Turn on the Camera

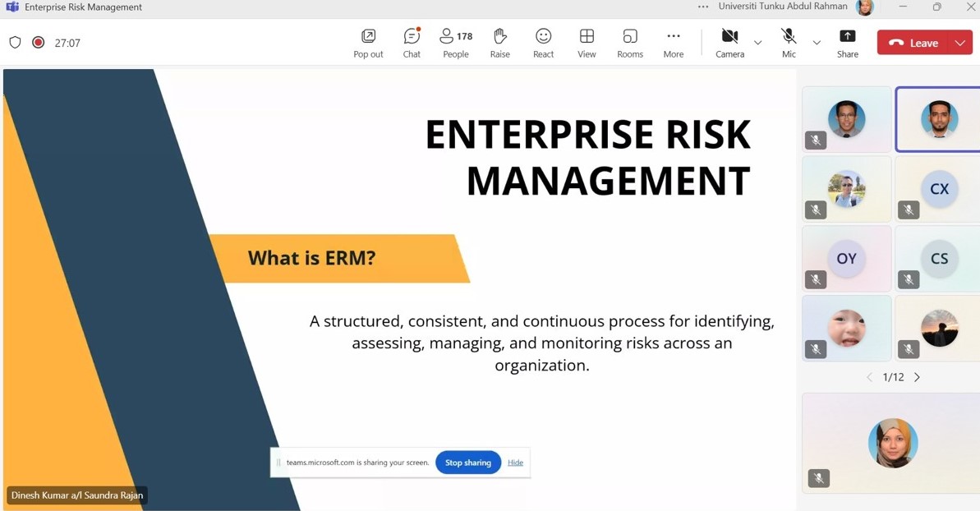click(x=729, y=43)
